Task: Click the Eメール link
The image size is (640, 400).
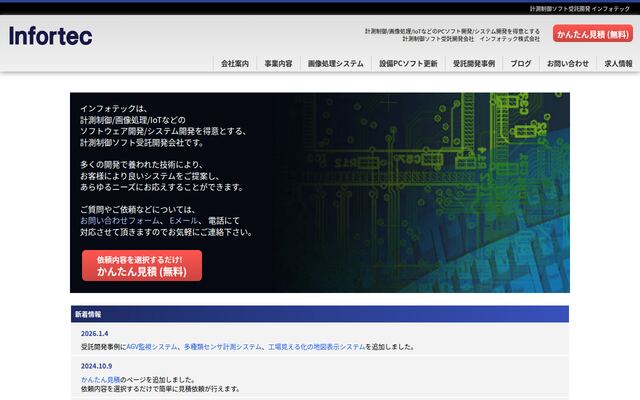Action: point(183,221)
